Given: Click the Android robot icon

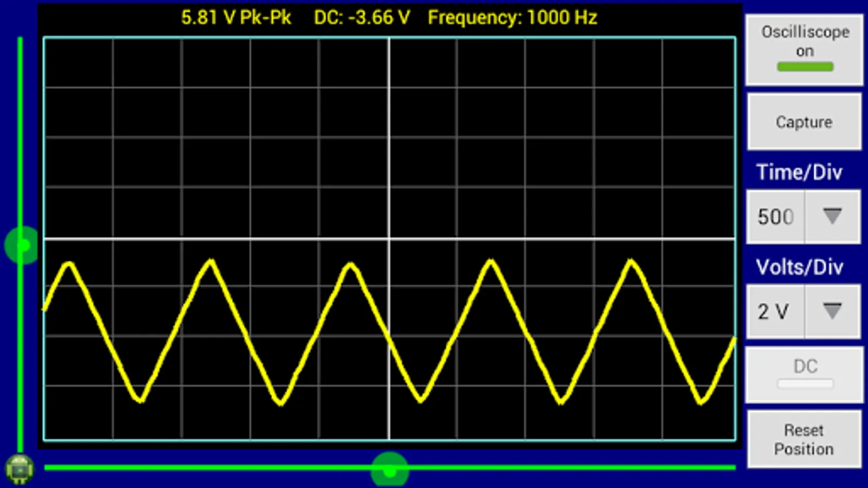Looking at the screenshot, I should click(20, 469).
